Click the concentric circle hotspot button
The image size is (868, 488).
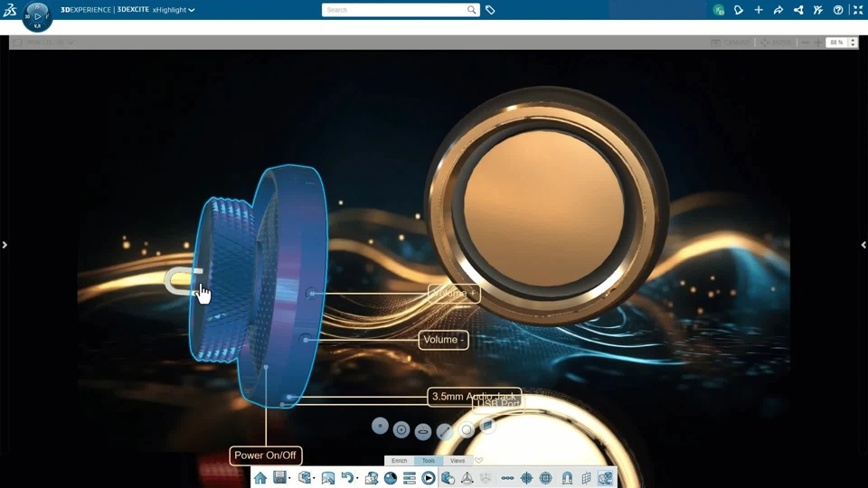401,430
